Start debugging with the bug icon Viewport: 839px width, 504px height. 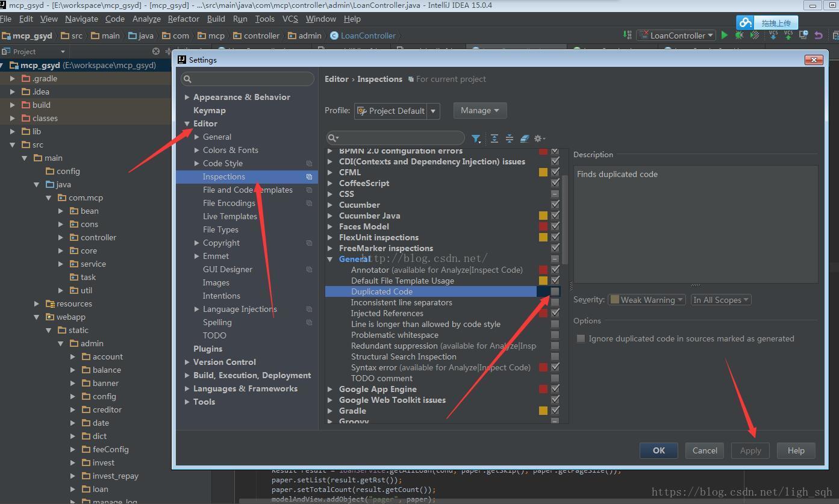[x=739, y=35]
